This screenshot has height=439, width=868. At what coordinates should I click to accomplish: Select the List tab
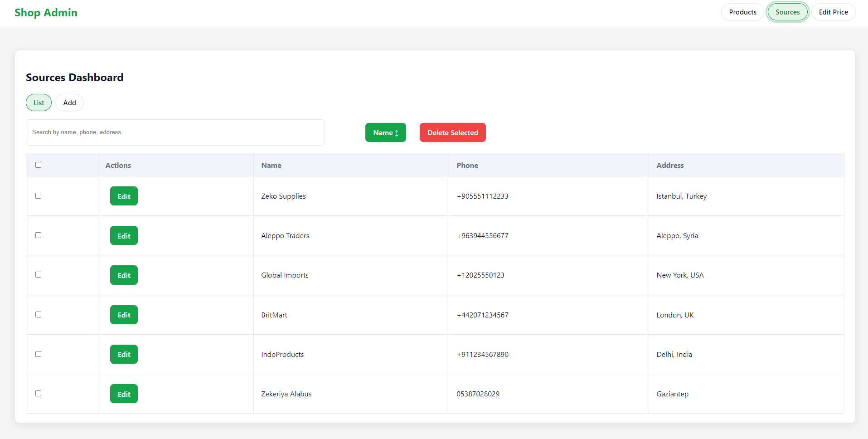(x=39, y=103)
